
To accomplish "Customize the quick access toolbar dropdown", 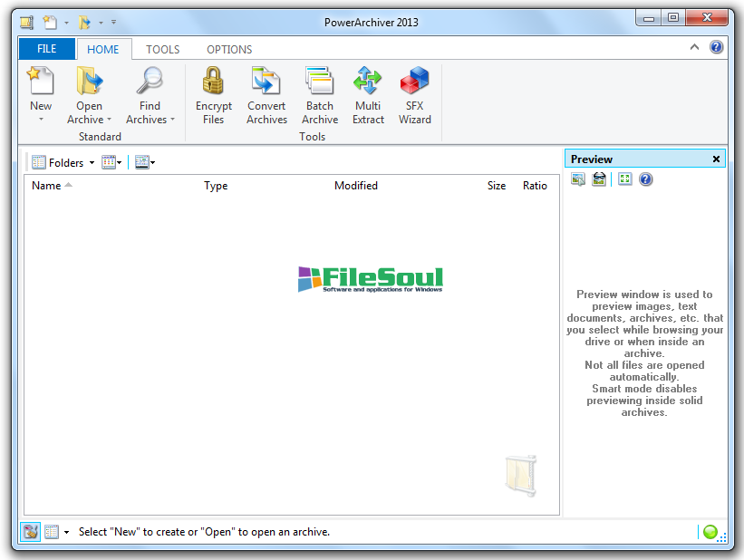I will pos(114,22).
